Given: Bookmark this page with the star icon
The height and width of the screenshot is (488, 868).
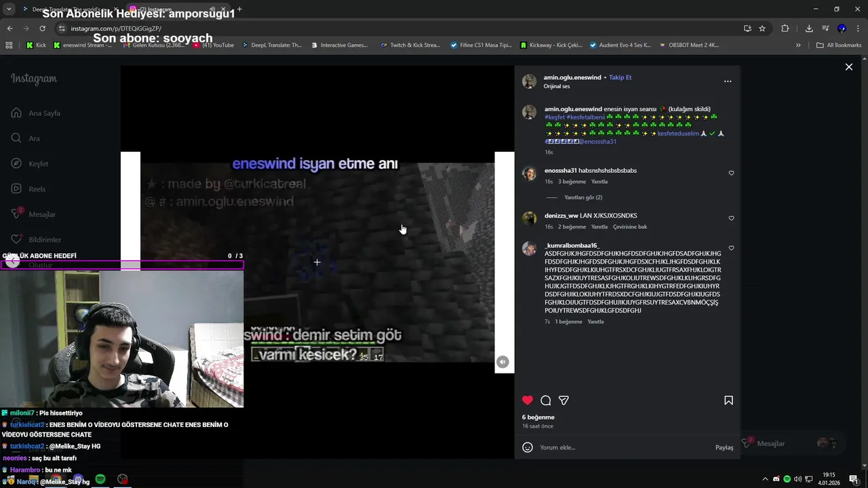Looking at the screenshot, I should 762,28.
